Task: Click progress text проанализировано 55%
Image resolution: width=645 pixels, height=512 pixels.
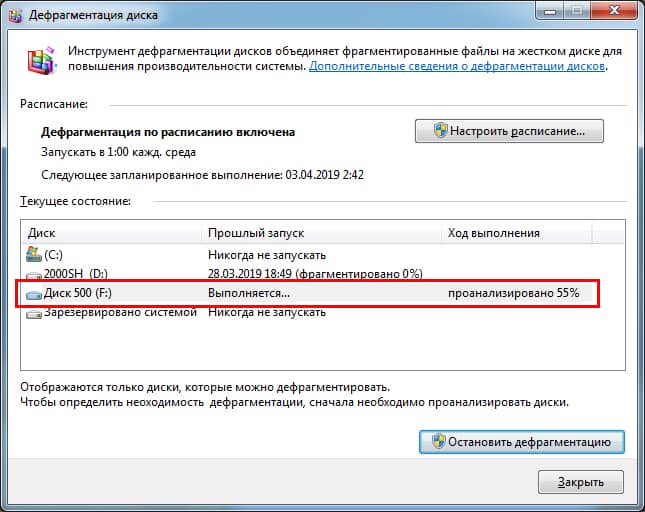Action: (513, 293)
